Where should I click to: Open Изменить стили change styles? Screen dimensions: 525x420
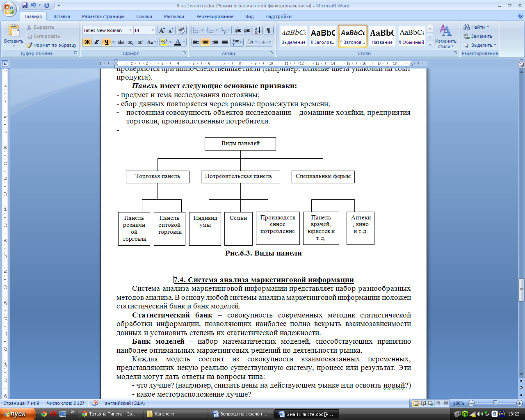coord(446,36)
